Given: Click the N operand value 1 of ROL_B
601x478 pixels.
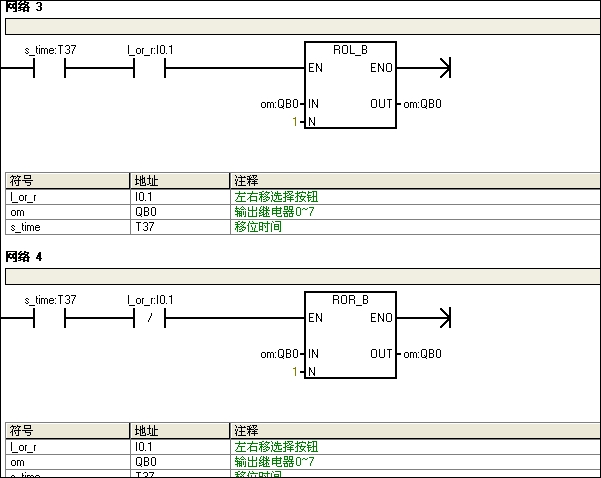Looking at the screenshot, I should pos(295,121).
